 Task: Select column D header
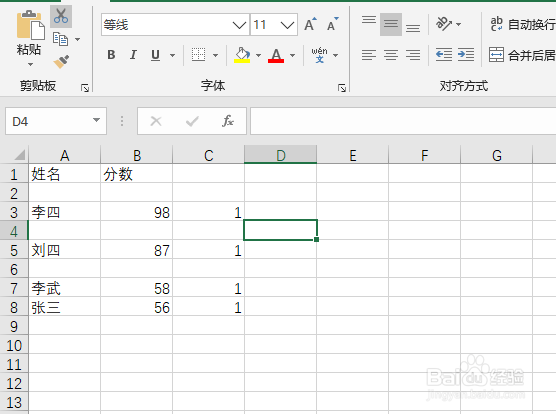click(x=280, y=156)
